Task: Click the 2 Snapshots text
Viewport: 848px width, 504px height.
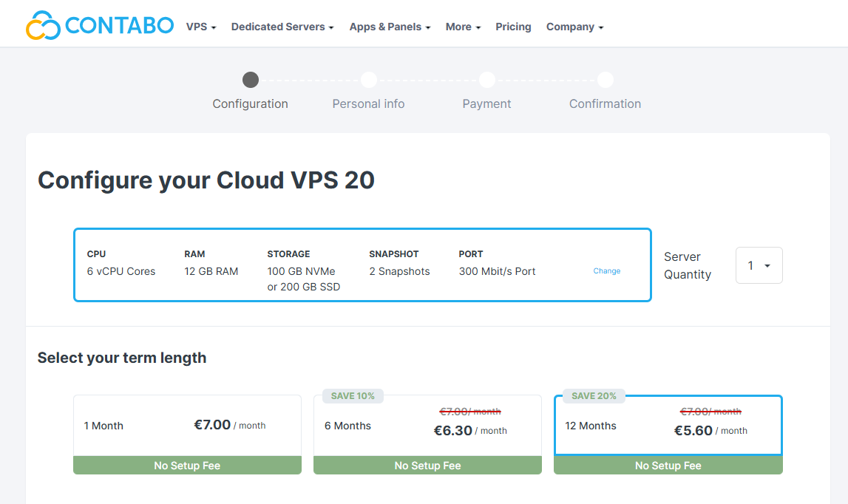Action: coord(400,271)
